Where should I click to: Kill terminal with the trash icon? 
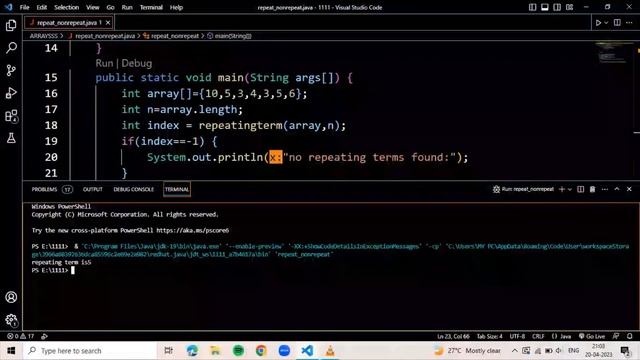pyautogui.click(x=592, y=189)
